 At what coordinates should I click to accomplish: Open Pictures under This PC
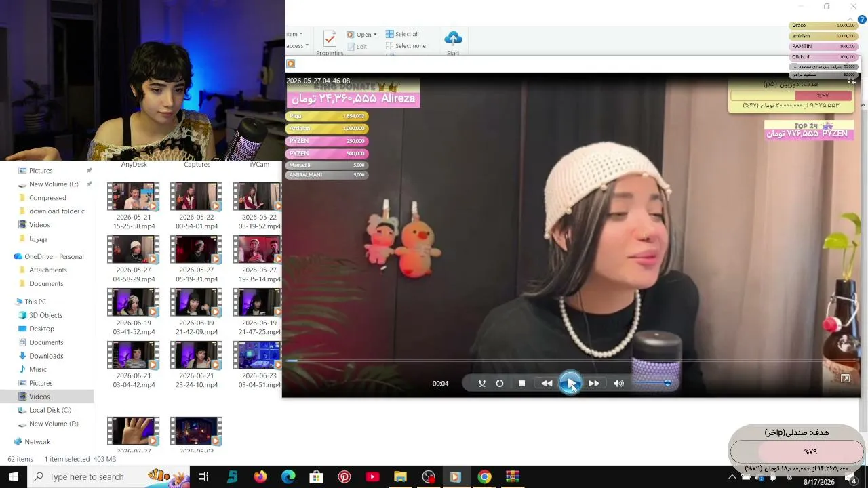click(x=41, y=383)
